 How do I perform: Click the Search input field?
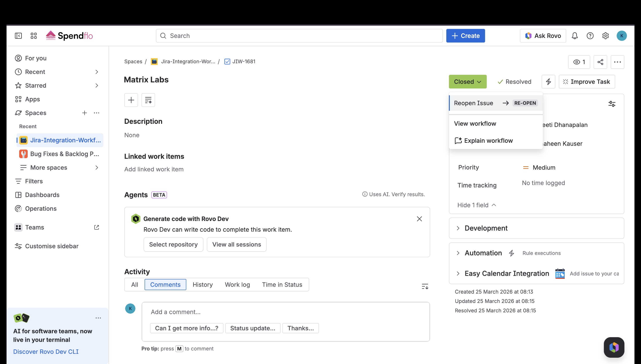pyautogui.click(x=299, y=36)
